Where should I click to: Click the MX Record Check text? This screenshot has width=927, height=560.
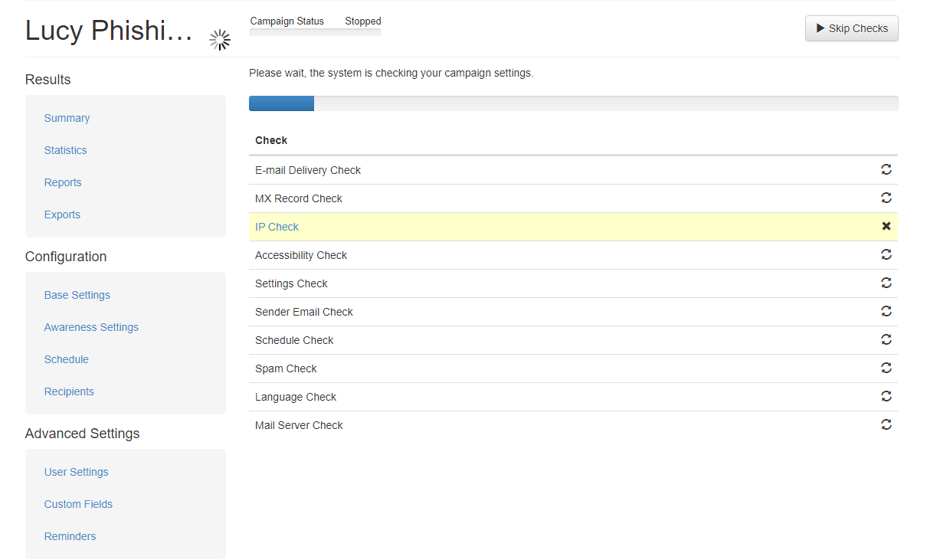tap(299, 198)
